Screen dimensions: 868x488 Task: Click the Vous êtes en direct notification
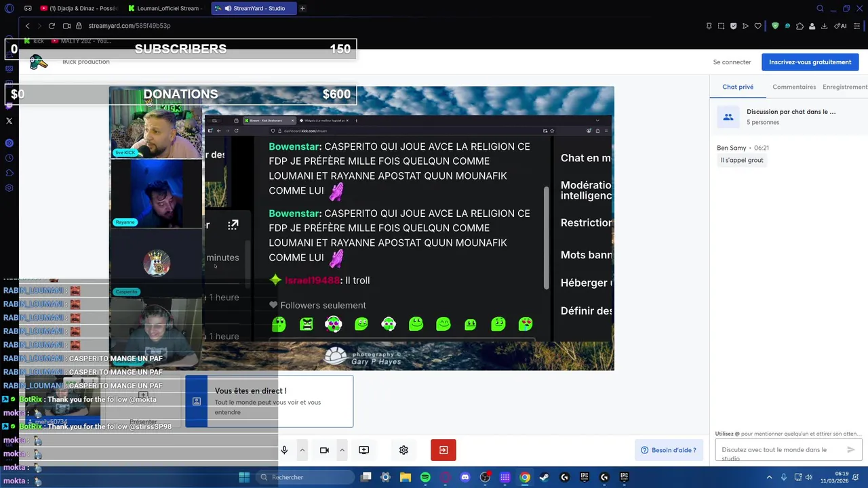point(269,401)
